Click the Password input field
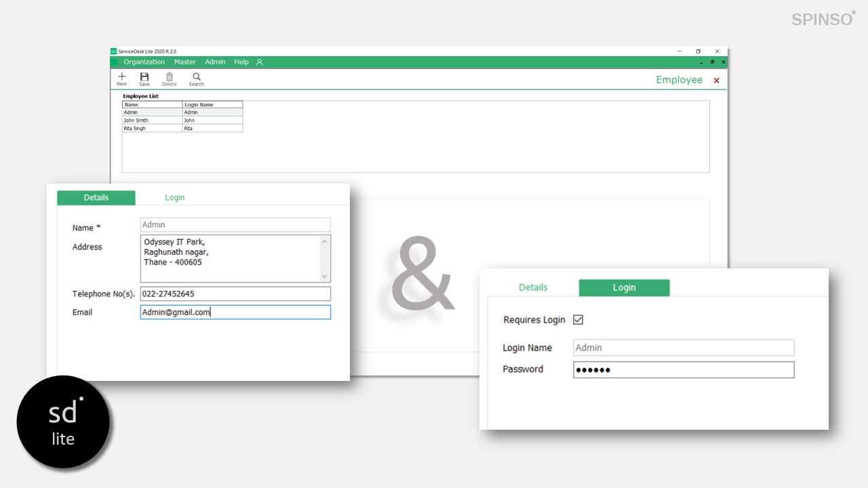The width and height of the screenshot is (868, 488). (x=683, y=370)
